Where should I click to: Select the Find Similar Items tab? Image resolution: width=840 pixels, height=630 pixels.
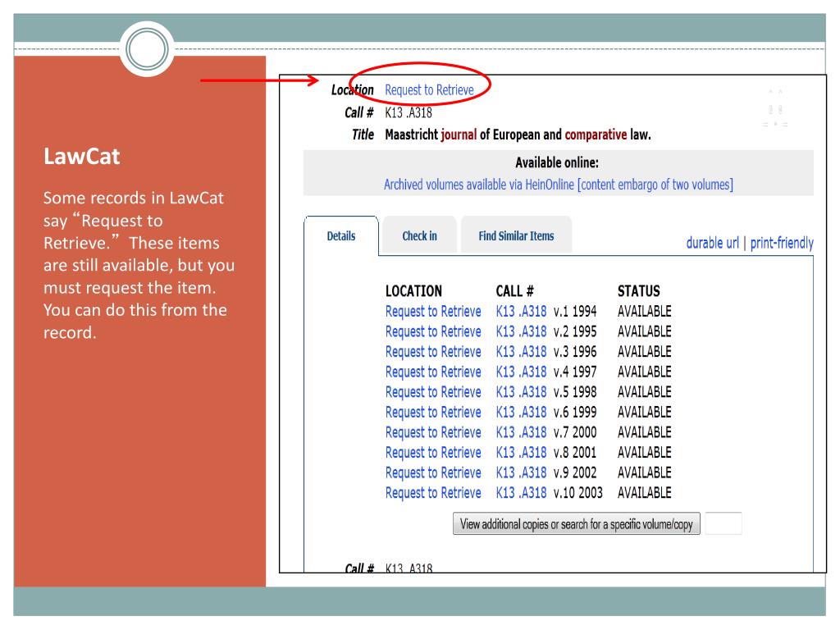[516, 235]
